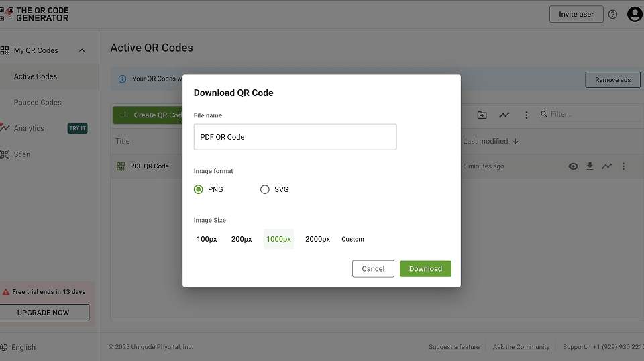Pick the Custom image size option

click(353, 239)
